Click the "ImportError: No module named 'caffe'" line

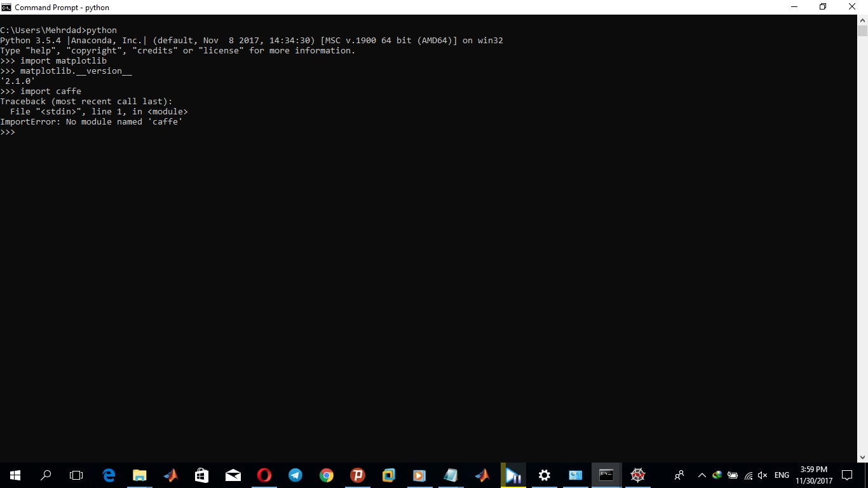(92, 122)
